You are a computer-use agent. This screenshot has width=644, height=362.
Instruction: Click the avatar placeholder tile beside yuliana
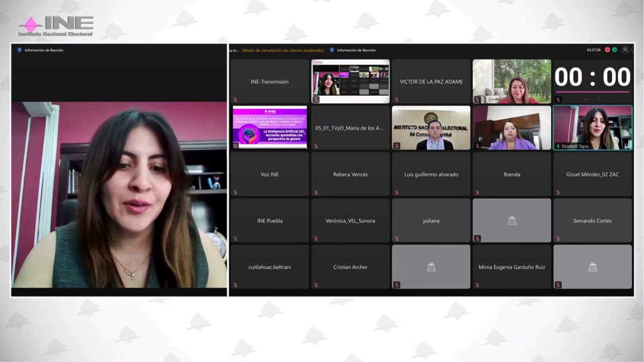tap(512, 220)
